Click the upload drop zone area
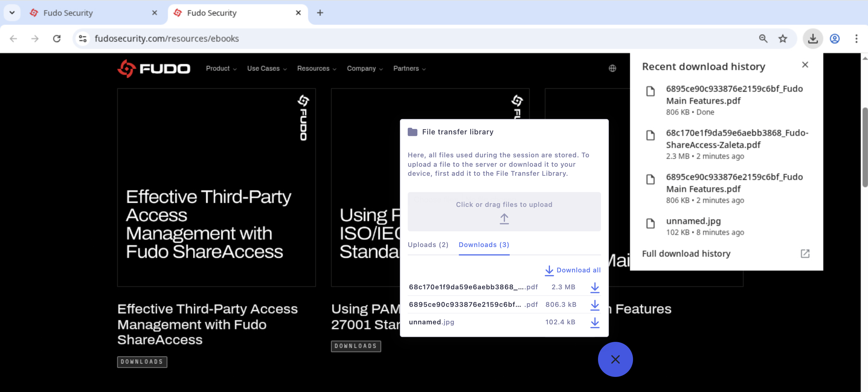868x392 pixels. pyautogui.click(x=504, y=211)
